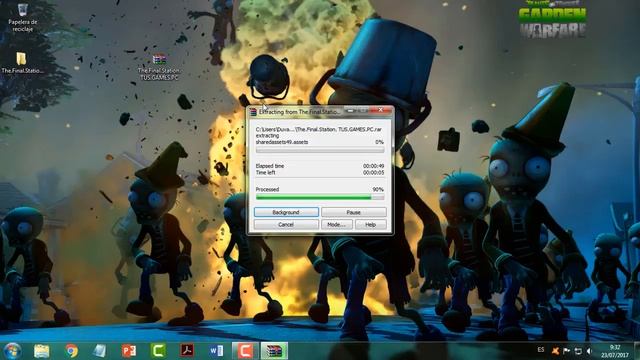Click the archive path text in dialog

[319, 129]
